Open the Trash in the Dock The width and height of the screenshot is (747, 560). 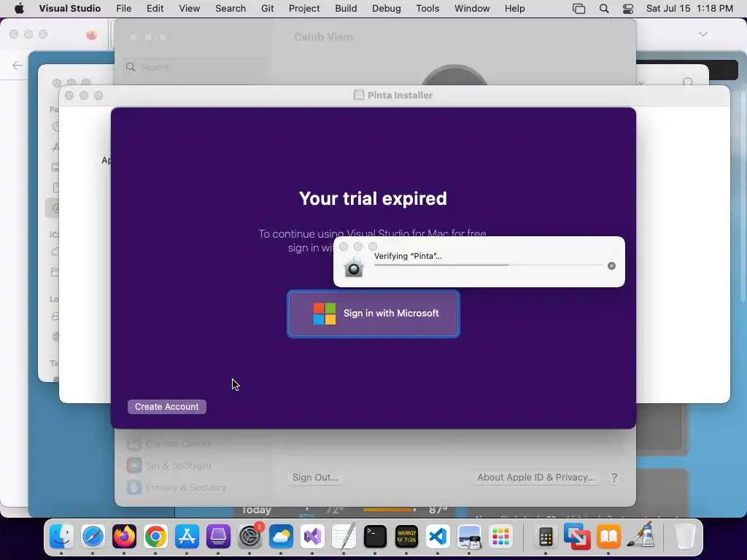(x=685, y=537)
